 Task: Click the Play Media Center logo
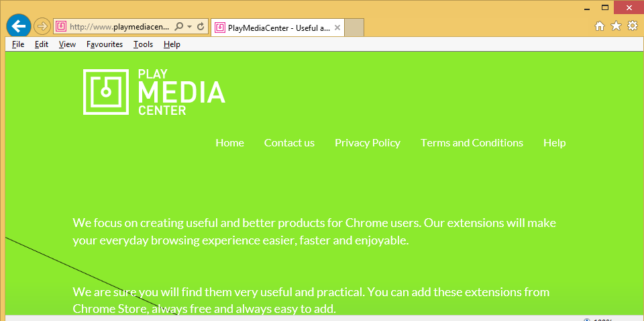(x=154, y=92)
